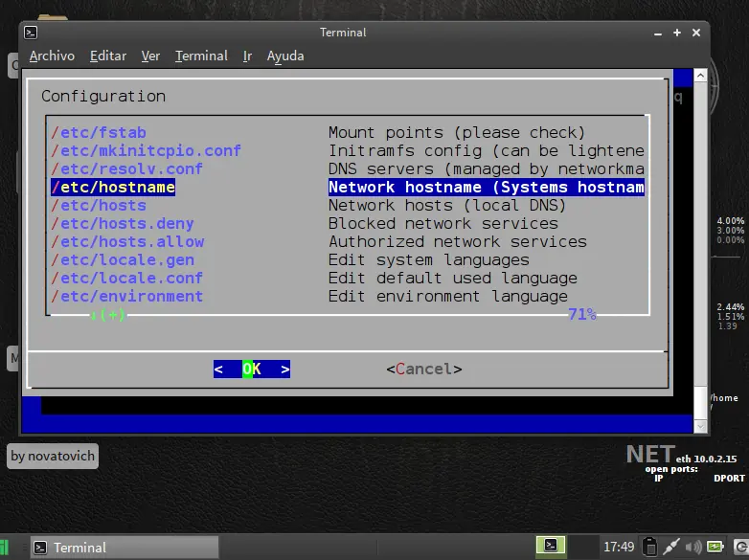Pick the /etc/locale.gen entry
Viewport: 749px width, 560px height.
tap(123, 259)
